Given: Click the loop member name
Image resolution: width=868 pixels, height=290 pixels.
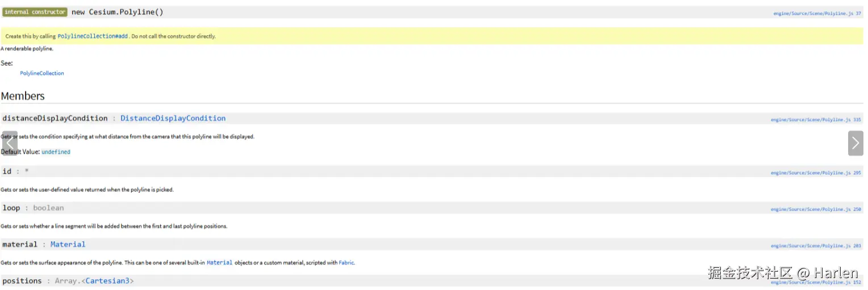Looking at the screenshot, I should (11, 208).
